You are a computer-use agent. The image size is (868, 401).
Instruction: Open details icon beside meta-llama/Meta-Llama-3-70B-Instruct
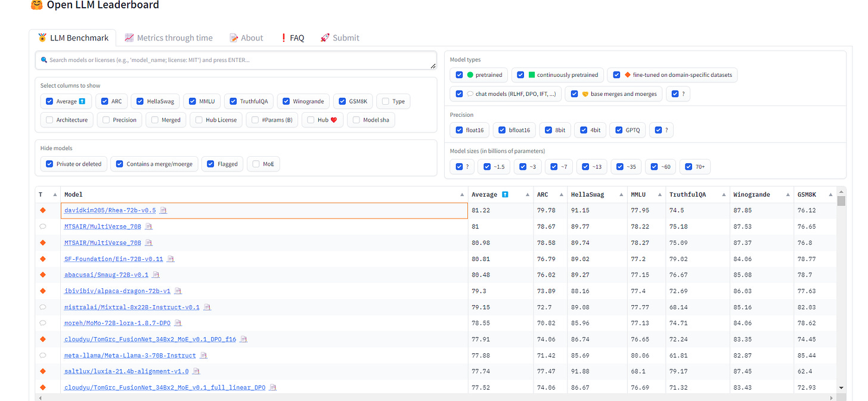[203, 355]
